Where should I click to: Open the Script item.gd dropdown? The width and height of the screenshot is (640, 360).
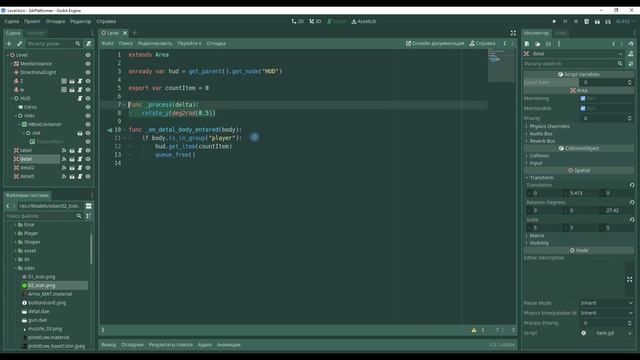(631, 333)
